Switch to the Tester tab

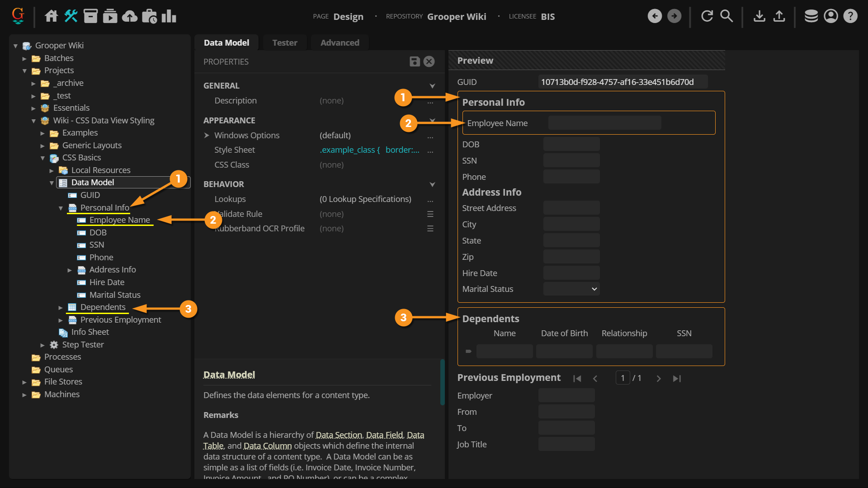click(x=284, y=43)
